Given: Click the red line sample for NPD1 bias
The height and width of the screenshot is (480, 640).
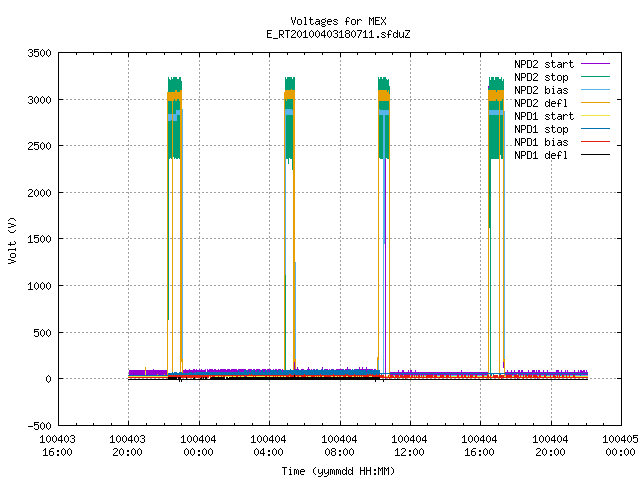Looking at the screenshot, I should [596, 142].
